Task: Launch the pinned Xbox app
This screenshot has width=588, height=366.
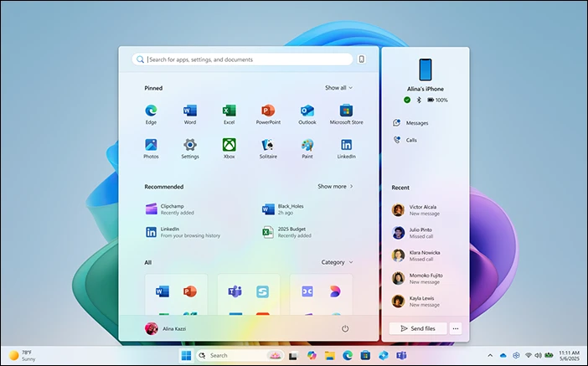Action: (229, 148)
